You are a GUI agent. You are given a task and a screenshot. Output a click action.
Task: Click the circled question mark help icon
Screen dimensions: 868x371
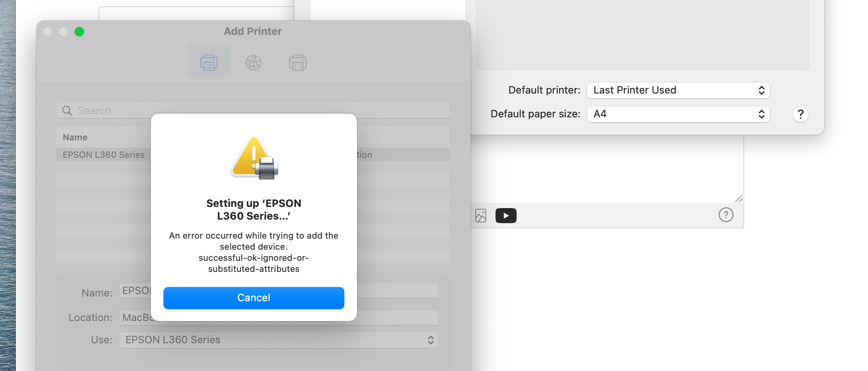[726, 215]
